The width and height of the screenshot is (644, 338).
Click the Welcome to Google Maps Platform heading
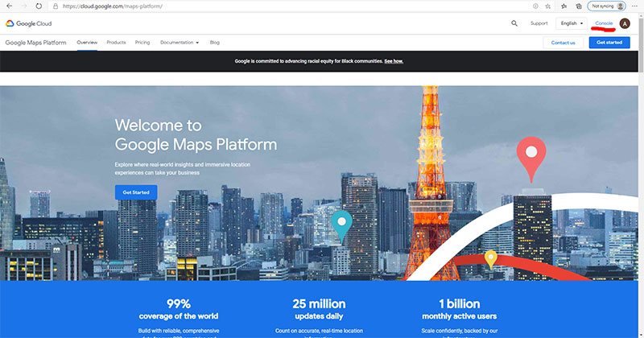click(x=196, y=134)
